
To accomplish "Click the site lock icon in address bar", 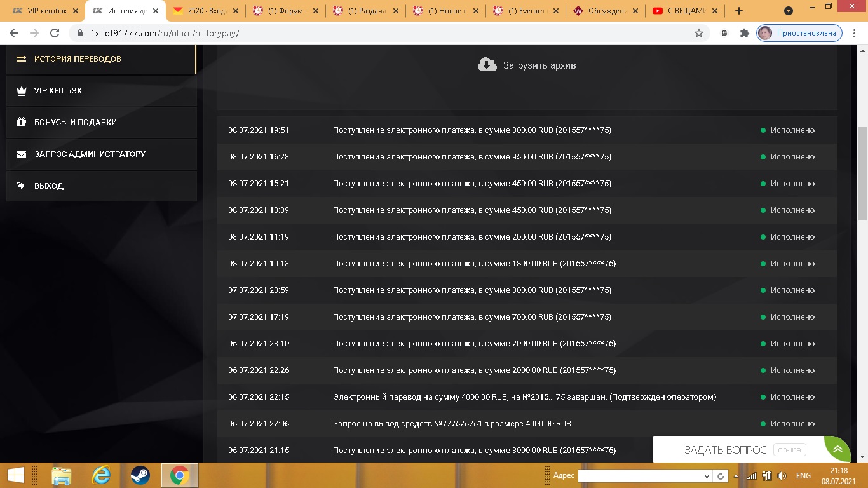I will 80,33.
